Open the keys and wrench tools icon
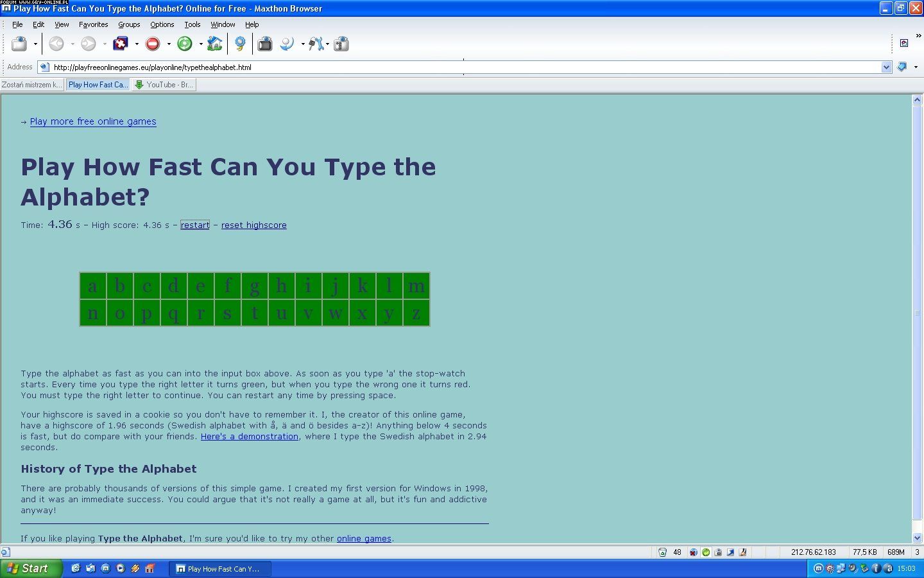The width and height of the screenshot is (924, 578). (316, 44)
